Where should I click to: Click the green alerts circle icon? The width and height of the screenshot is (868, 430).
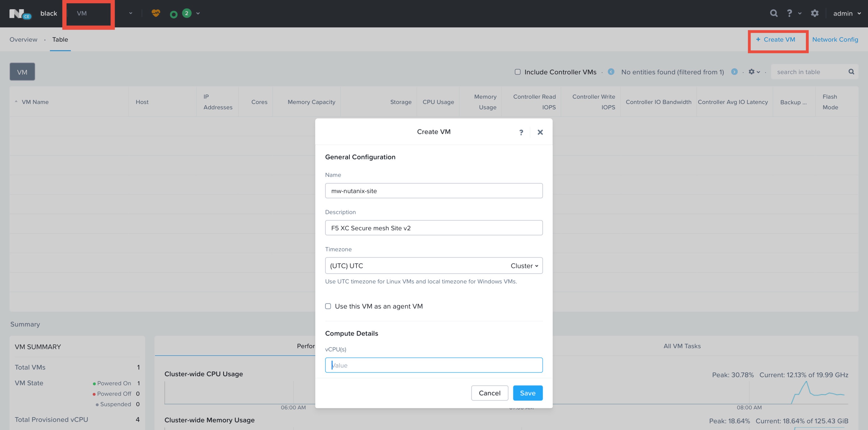[x=173, y=13]
